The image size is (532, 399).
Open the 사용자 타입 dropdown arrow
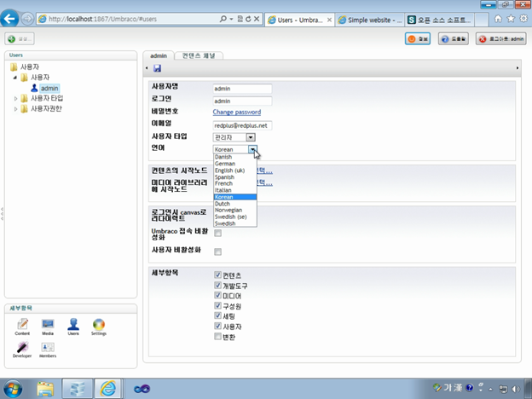coord(251,137)
